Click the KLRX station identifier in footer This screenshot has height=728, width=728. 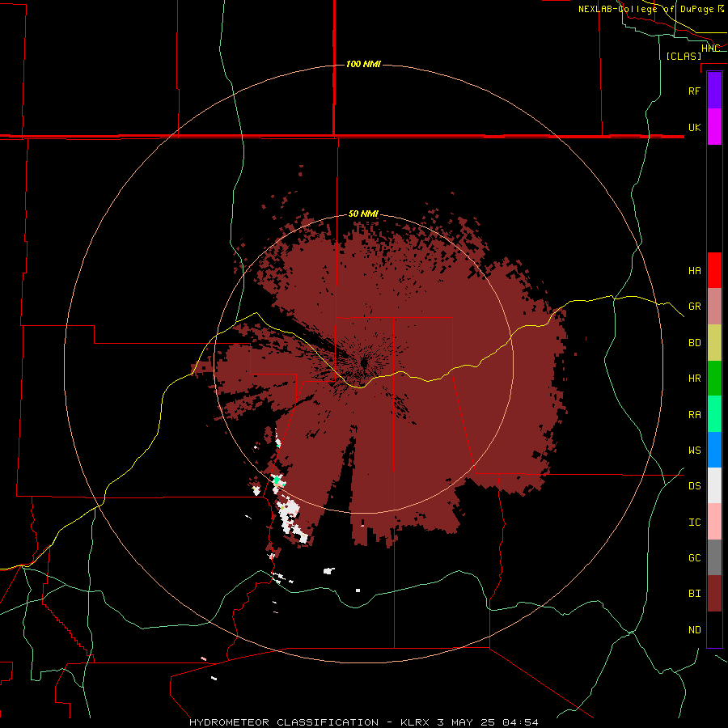click(416, 722)
